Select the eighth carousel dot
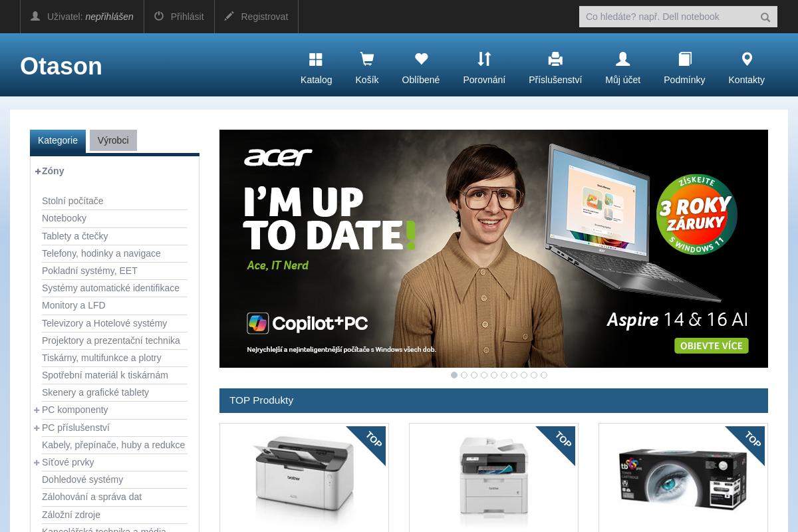798x532 pixels. click(x=524, y=375)
